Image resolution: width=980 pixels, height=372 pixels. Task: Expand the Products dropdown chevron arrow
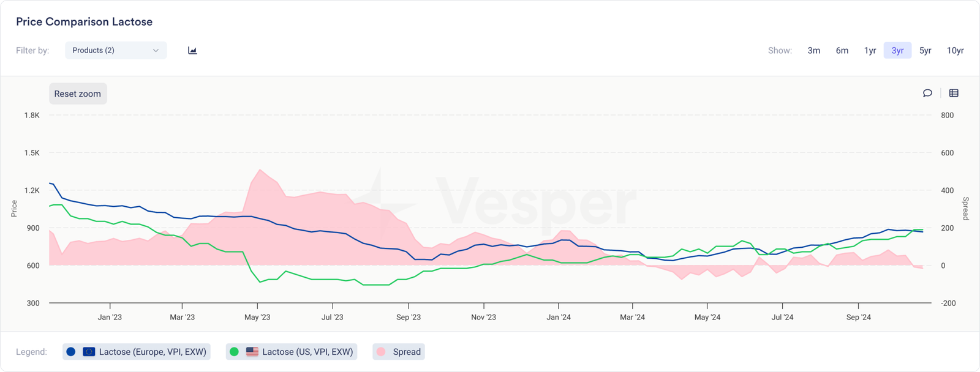click(x=156, y=50)
